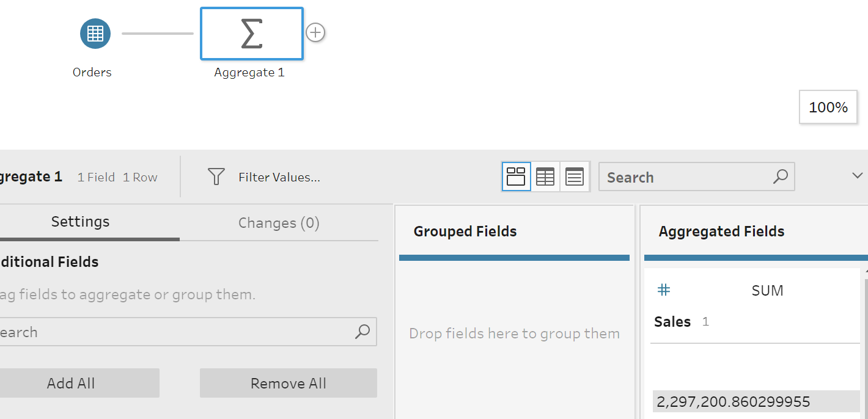The width and height of the screenshot is (868, 419).
Task: Click the Additional Fields search magnifier
Action: (362, 332)
